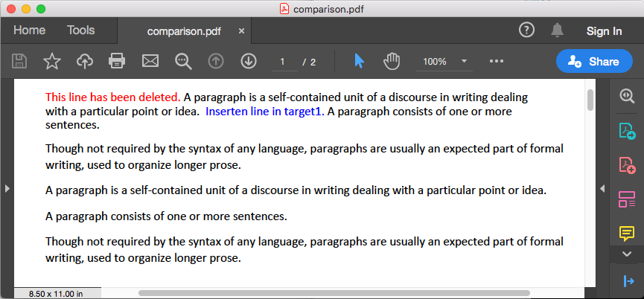
Task: Activate the arrow selection tool
Action: [x=359, y=62]
